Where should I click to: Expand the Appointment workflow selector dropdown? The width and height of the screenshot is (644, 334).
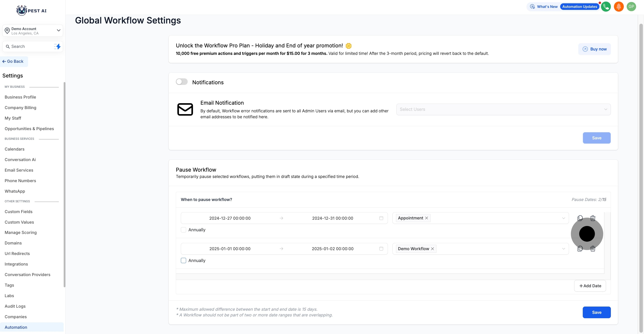point(563,218)
